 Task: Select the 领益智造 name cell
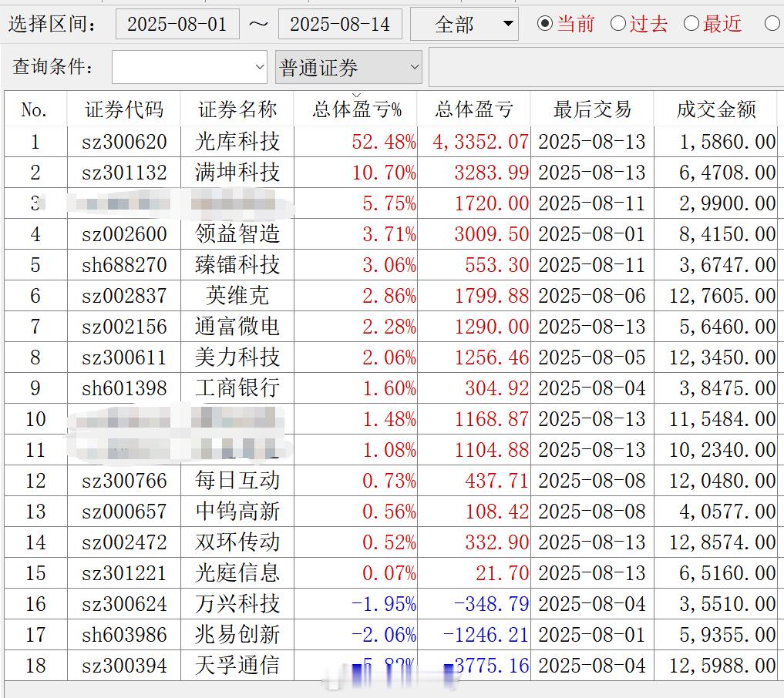[237, 234]
